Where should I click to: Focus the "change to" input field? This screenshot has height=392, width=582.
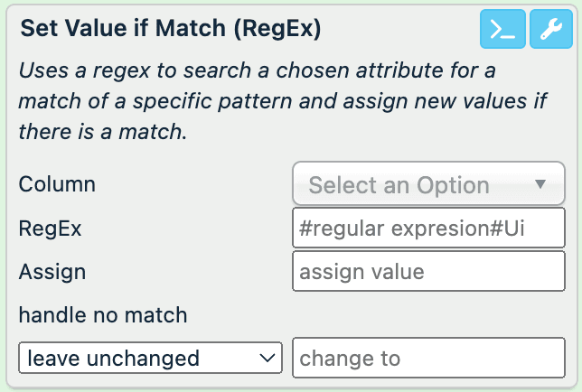pos(428,358)
